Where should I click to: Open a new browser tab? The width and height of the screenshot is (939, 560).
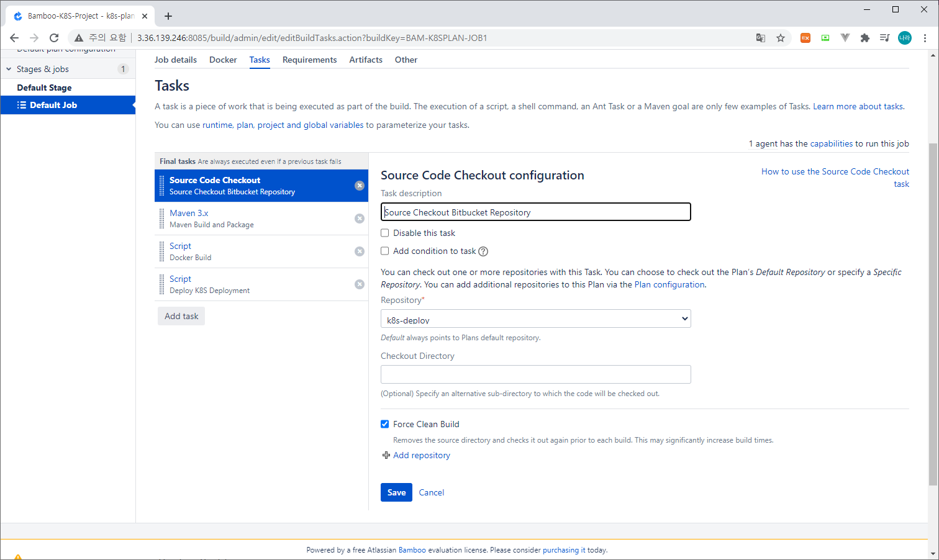point(168,16)
